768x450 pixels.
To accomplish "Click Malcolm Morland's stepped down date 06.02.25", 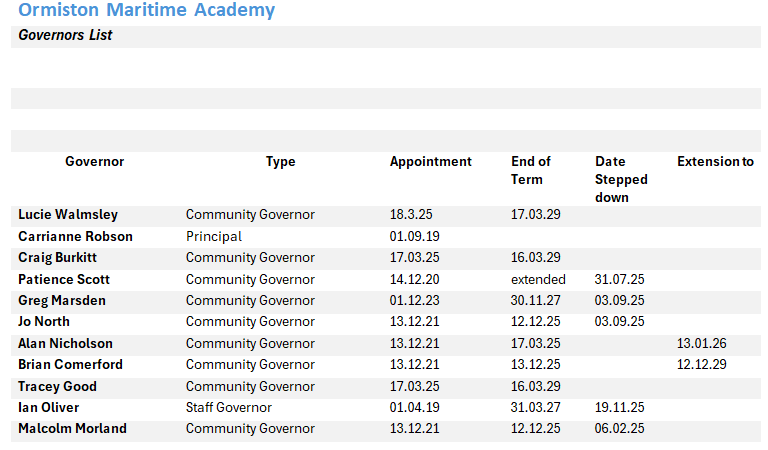I will pos(620,429).
